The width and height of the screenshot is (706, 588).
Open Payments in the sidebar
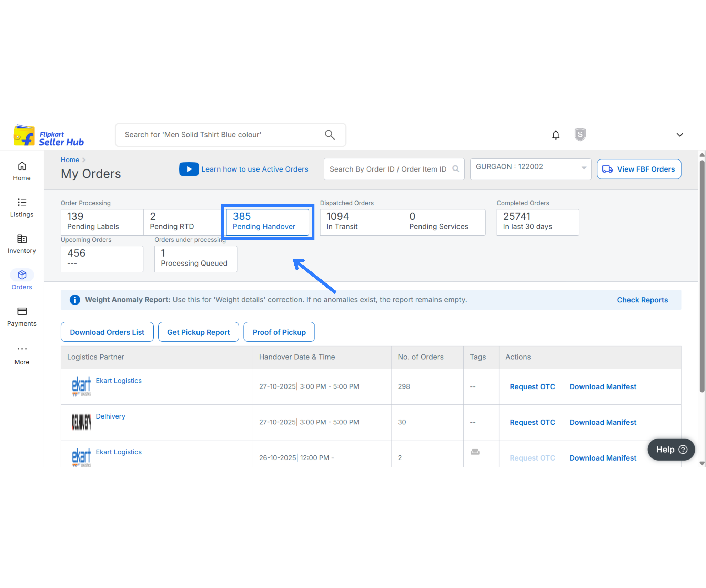tap(22, 317)
